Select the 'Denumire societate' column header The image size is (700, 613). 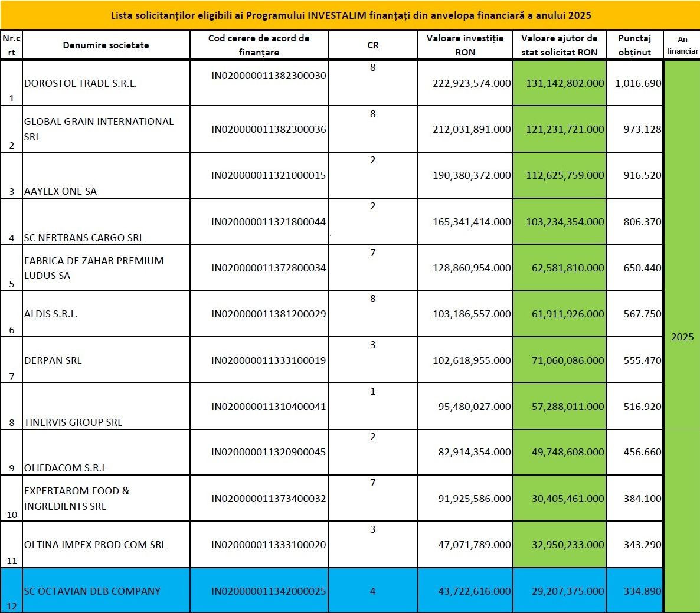(x=106, y=45)
